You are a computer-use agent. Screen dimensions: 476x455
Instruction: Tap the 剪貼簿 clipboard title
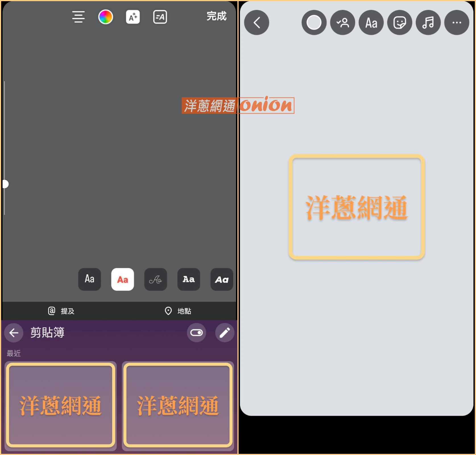(x=47, y=332)
